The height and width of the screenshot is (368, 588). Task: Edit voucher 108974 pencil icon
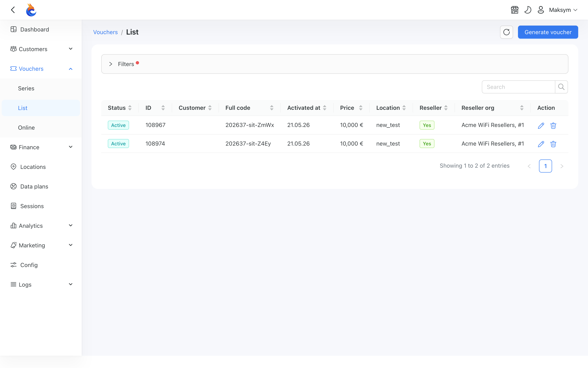point(541,144)
